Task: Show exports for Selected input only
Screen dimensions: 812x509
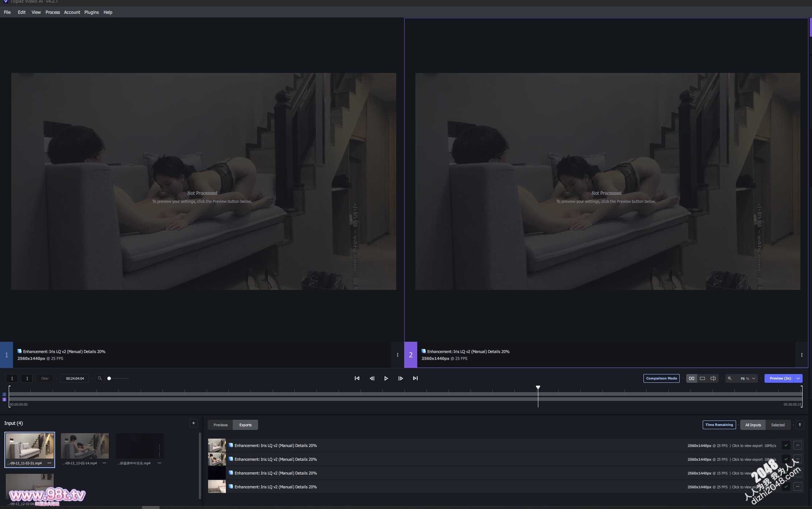Action: tap(778, 425)
